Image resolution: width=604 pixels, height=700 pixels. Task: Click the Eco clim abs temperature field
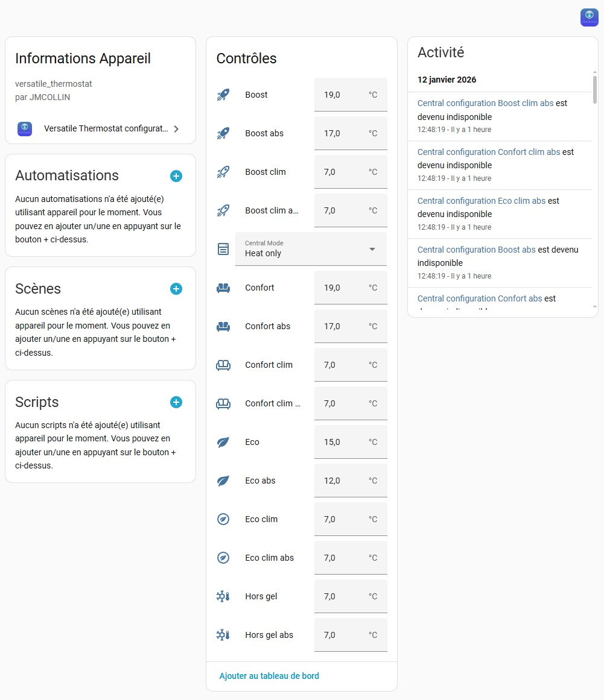coord(351,558)
